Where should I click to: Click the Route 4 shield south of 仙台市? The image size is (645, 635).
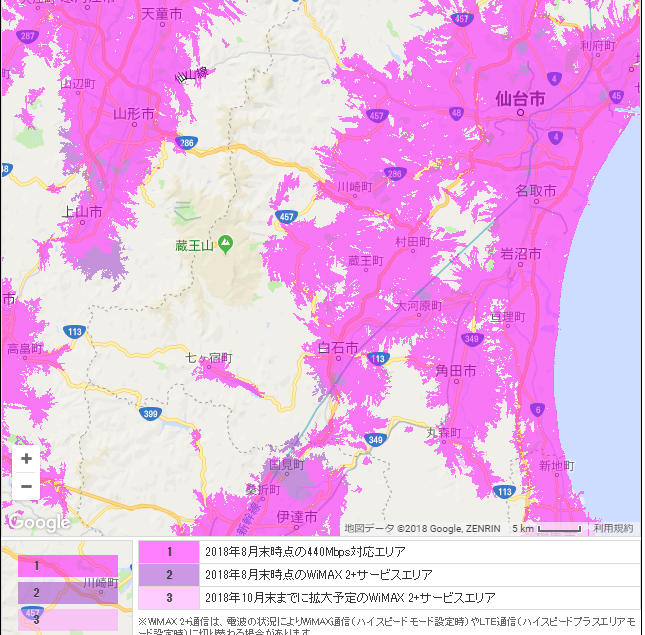point(555,137)
